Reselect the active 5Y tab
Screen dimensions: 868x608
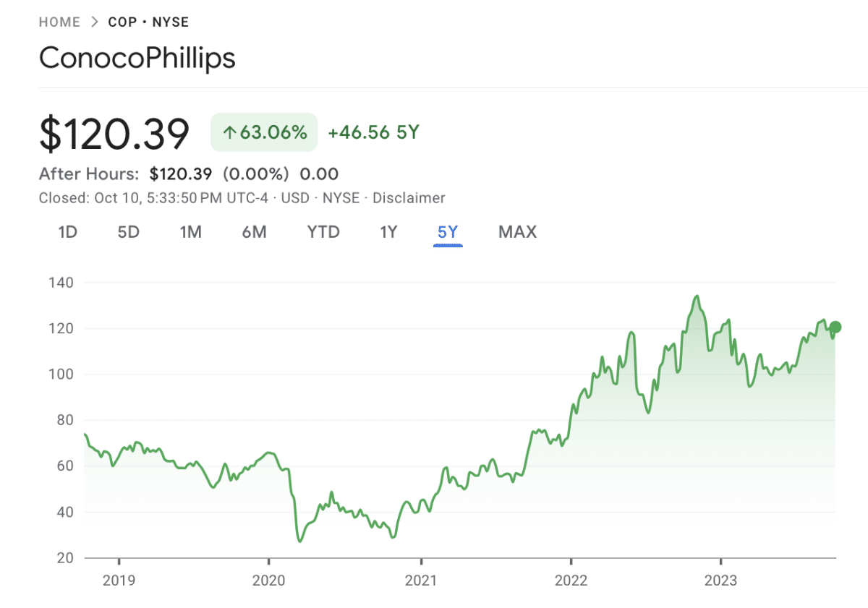pos(447,232)
